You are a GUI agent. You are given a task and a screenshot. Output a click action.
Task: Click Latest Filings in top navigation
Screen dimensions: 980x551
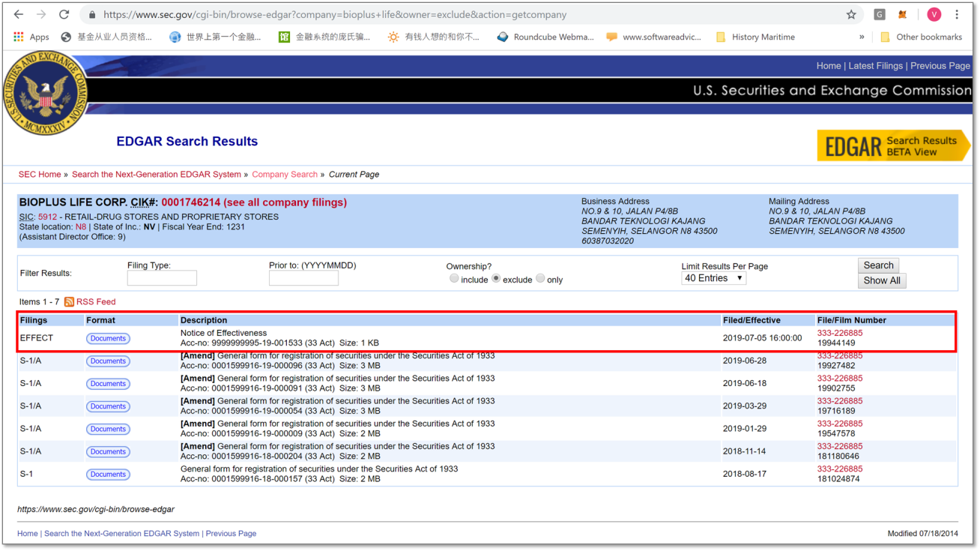[x=875, y=66]
